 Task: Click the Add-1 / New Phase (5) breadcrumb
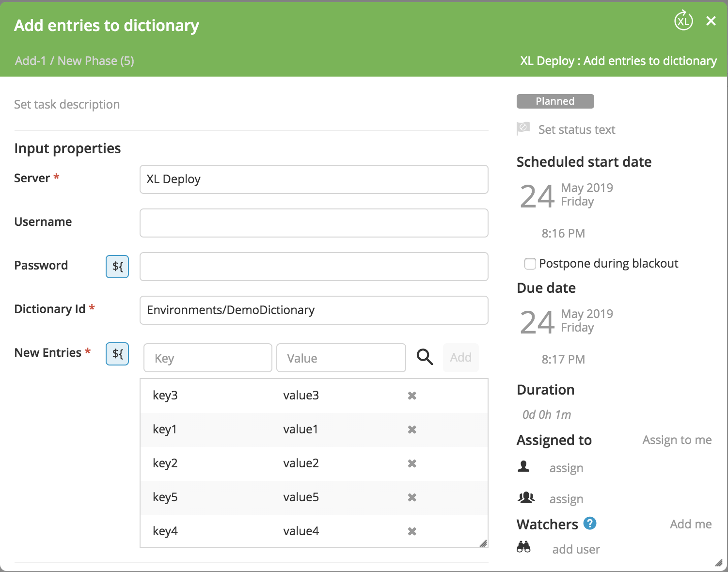[74, 61]
